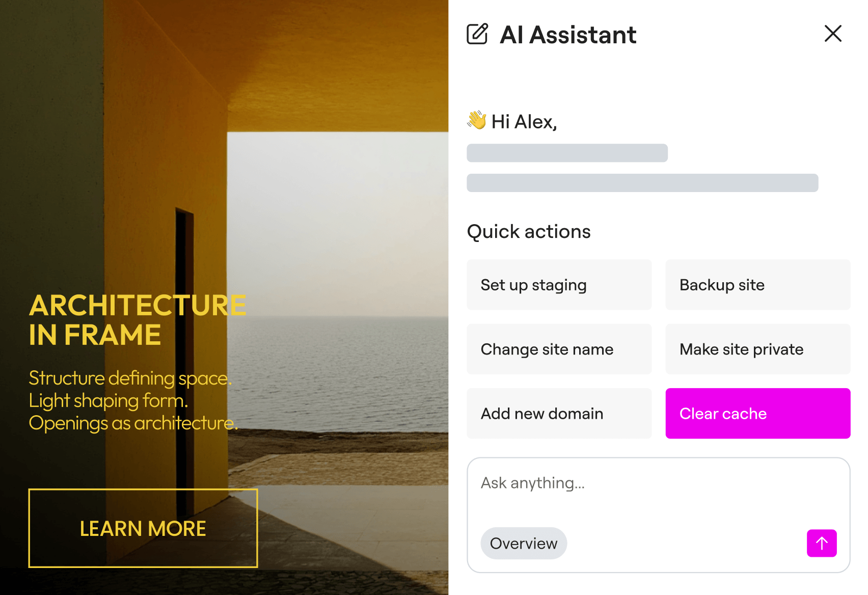Click the waving hand emoji

477,121
